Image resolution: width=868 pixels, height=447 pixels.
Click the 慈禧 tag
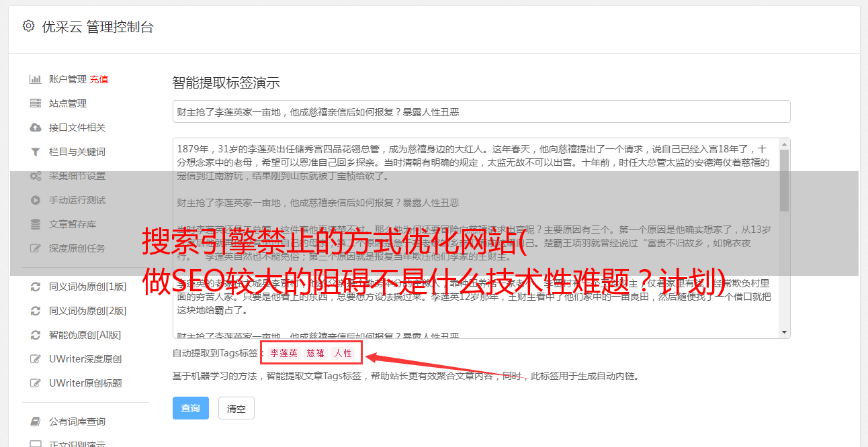(x=316, y=353)
